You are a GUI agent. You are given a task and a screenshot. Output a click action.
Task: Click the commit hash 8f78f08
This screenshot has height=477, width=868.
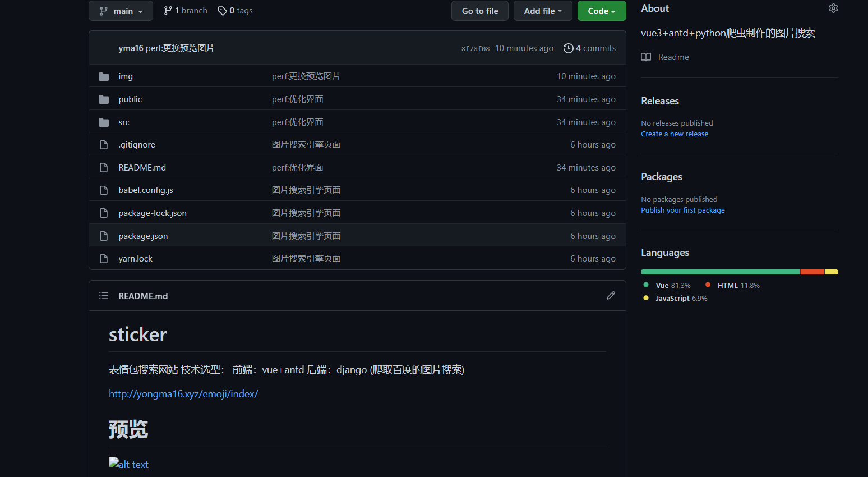pos(475,49)
